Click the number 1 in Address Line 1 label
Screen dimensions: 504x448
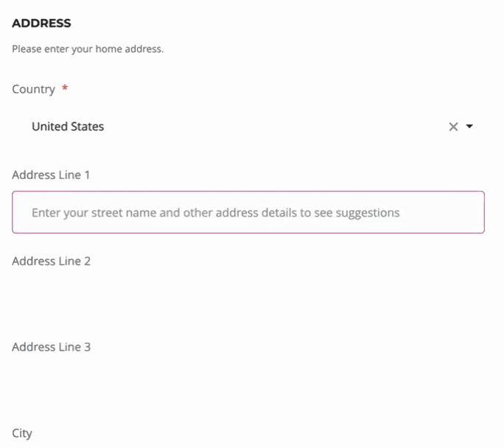pos(87,175)
